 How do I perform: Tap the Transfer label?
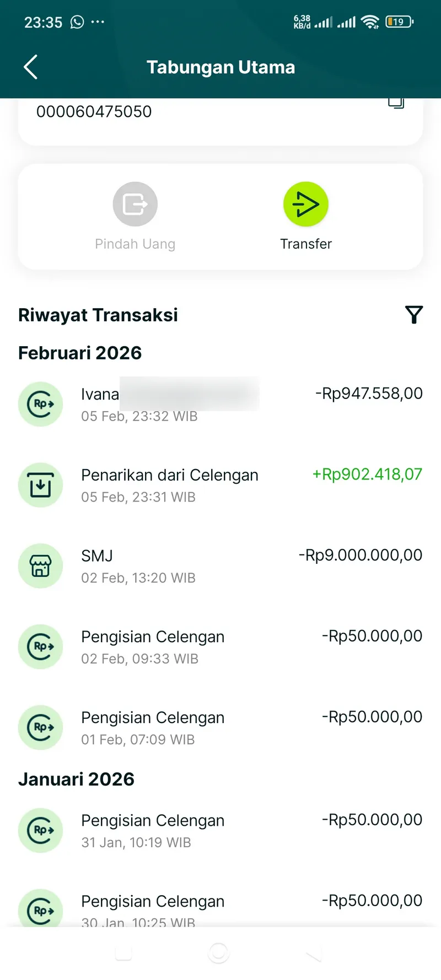coord(306,244)
